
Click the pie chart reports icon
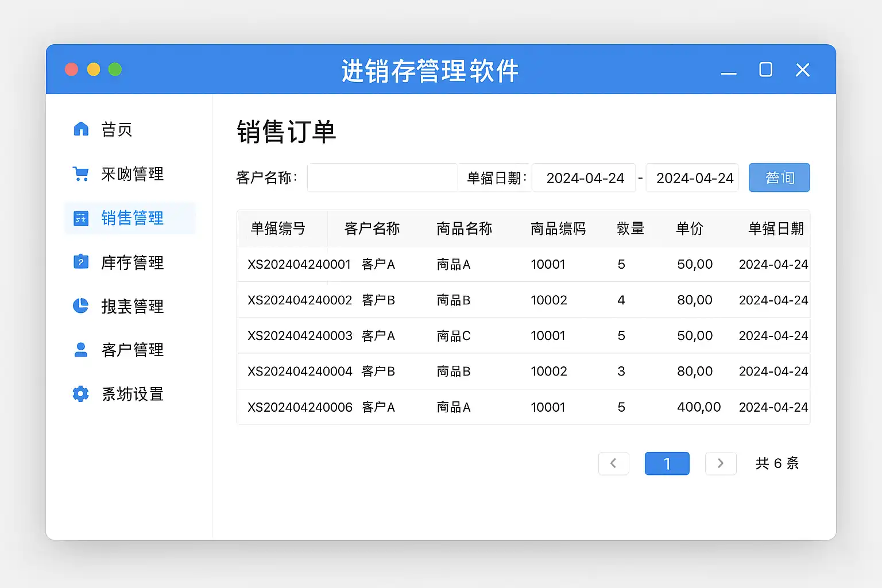(81, 306)
